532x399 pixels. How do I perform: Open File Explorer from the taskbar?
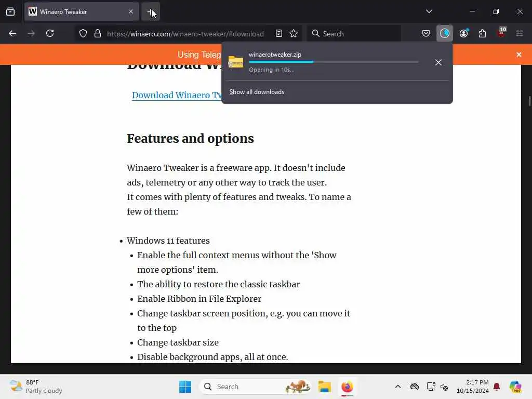tap(324, 387)
